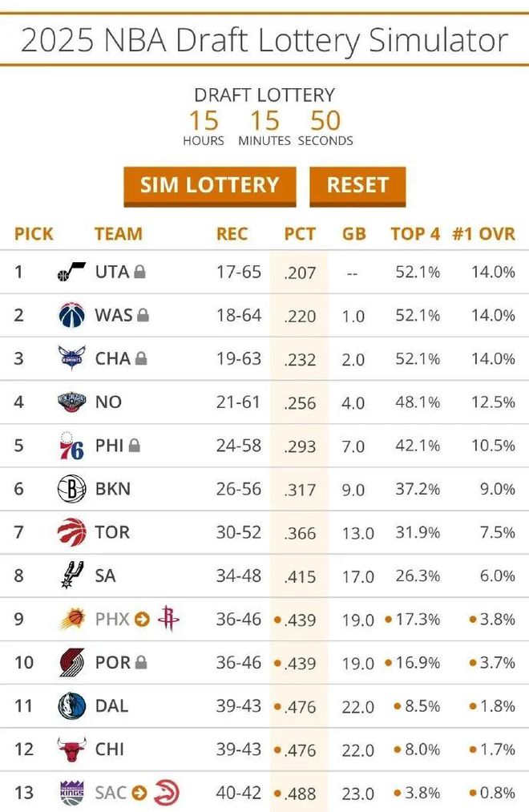Sort by the #1 OVR column header

click(x=483, y=234)
